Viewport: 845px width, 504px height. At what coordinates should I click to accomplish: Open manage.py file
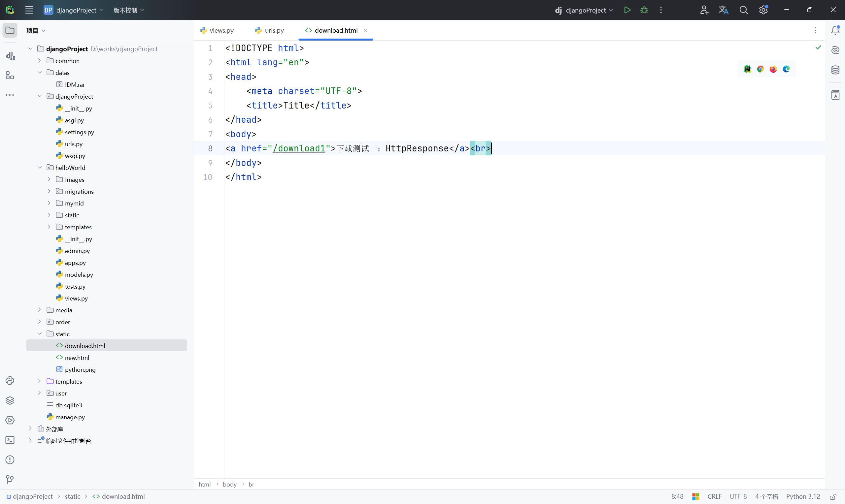pyautogui.click(x=70, y=417)
